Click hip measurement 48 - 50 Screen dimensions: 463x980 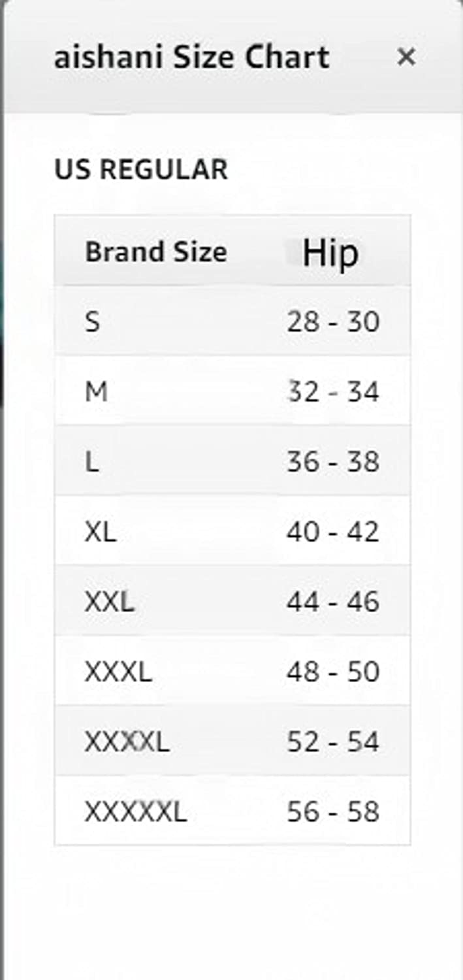[x=332, y=672]
